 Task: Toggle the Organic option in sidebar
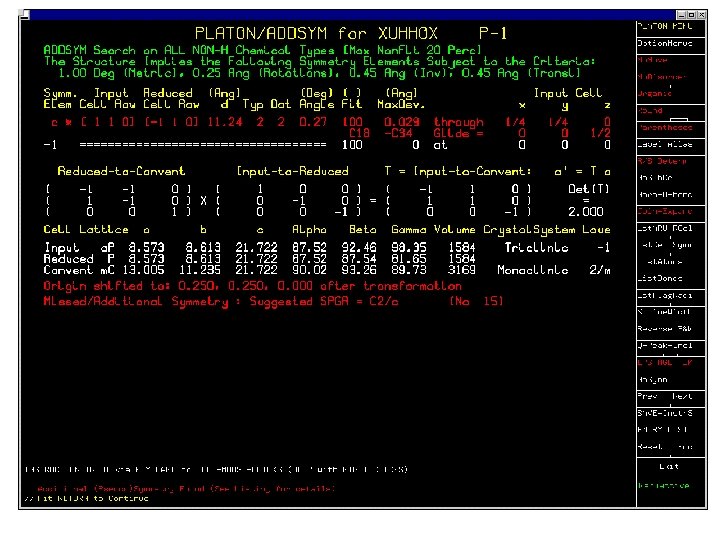coord(655,94)
